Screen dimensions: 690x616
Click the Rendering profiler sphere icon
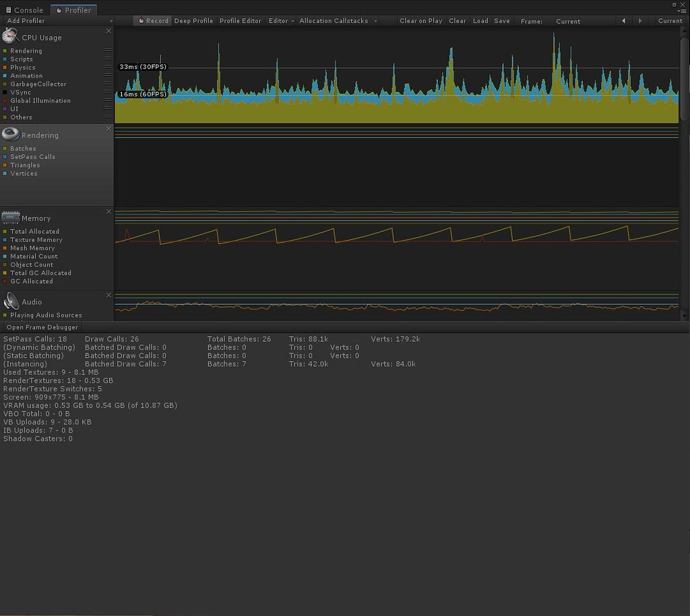(9, 133)
